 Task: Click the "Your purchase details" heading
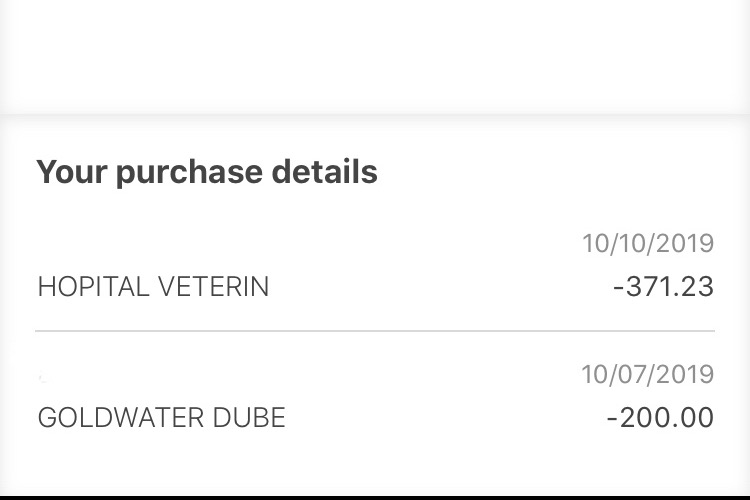[x=207, y=172]
